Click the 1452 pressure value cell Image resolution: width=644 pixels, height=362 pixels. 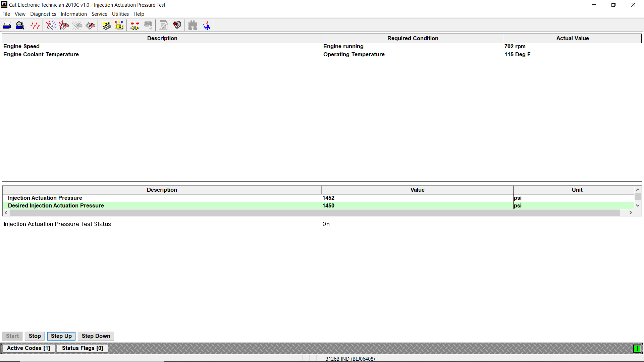pos(417,198)
